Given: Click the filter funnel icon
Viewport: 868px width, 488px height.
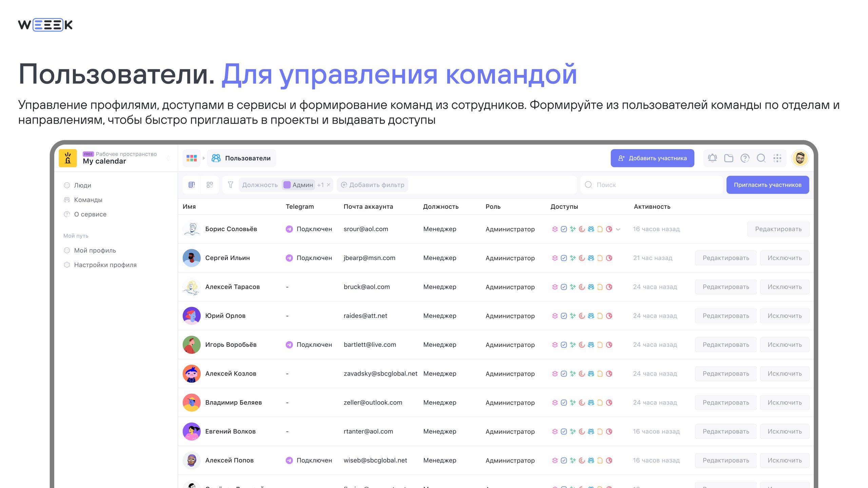Looking at the screenshot, I should pyautogui.click(x=231, y=185).
